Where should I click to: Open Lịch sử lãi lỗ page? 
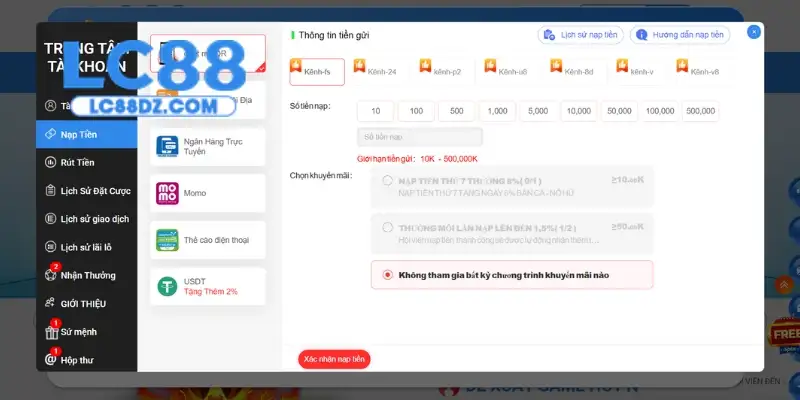(x=86, y=247)
